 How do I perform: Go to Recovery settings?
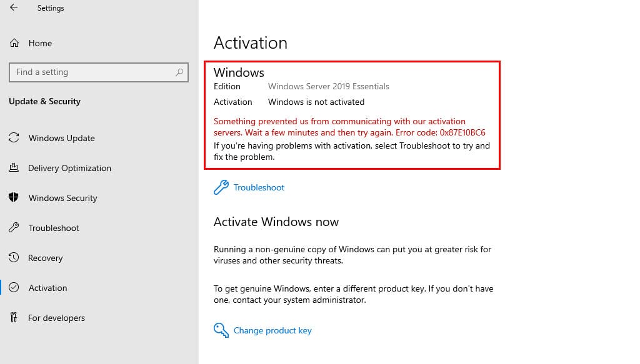coord(45,258)
